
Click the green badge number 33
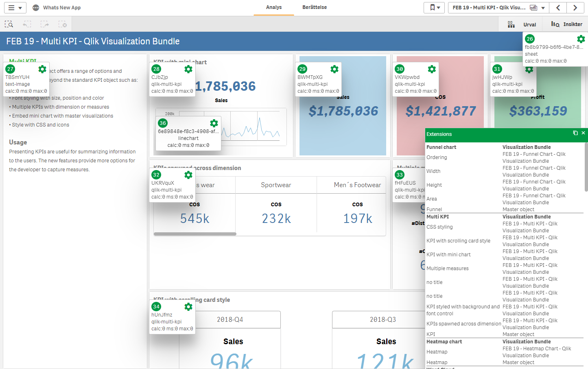pos(400,175)
